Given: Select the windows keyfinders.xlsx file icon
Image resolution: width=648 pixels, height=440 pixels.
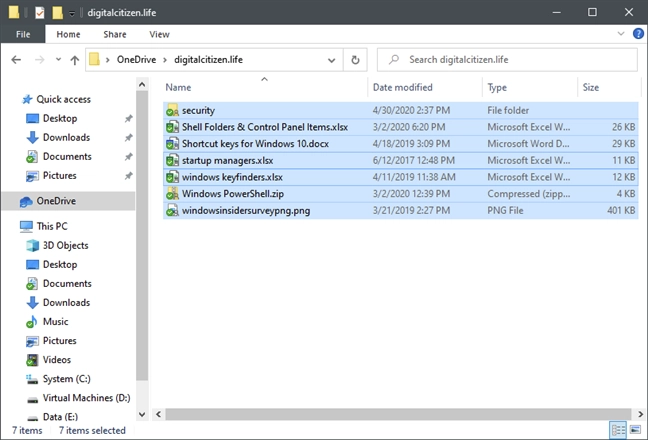Looking at the screenshot, I should 172,177.
